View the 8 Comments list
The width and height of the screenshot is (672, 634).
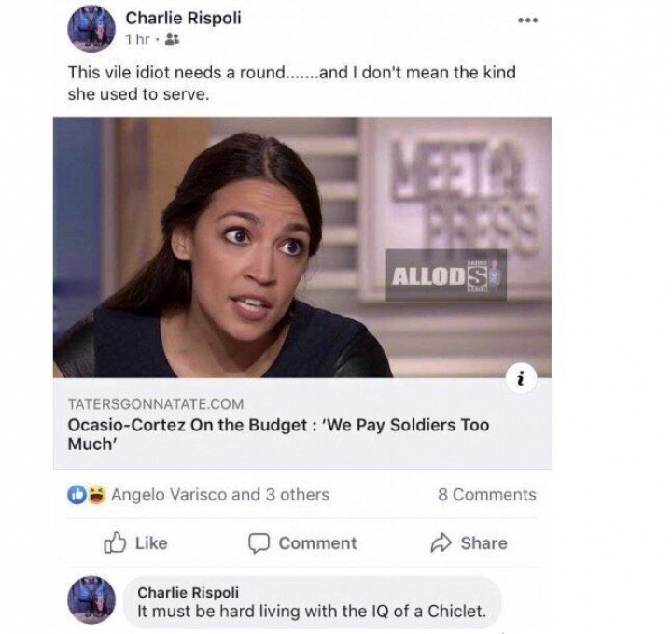tap(487, 495)
